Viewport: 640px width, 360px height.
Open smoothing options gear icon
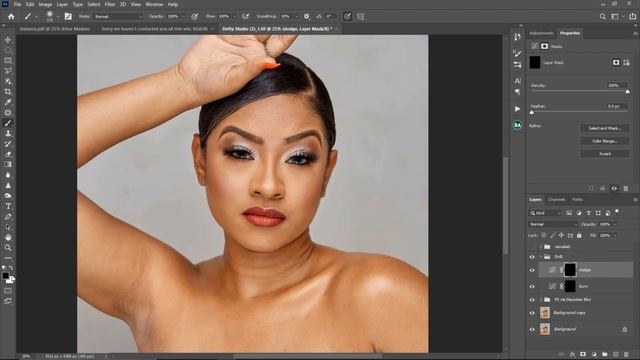pyautogui.click(x=307, y=17)
